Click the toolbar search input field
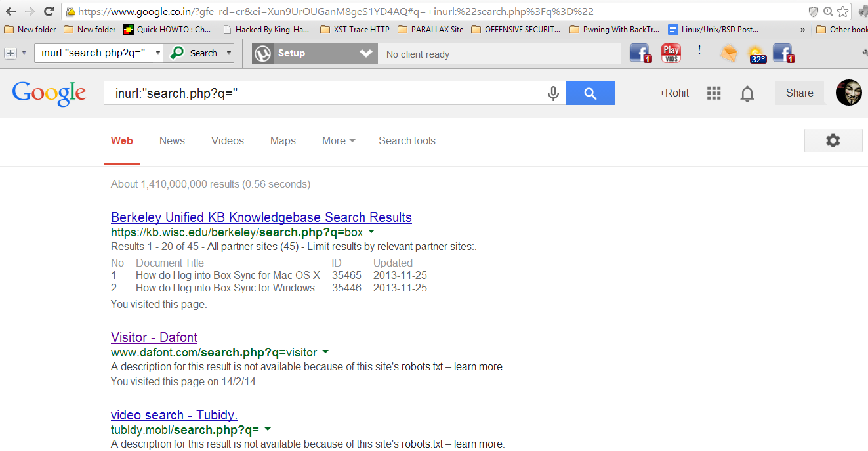868x451 pixels. click(x=94, y=53)
